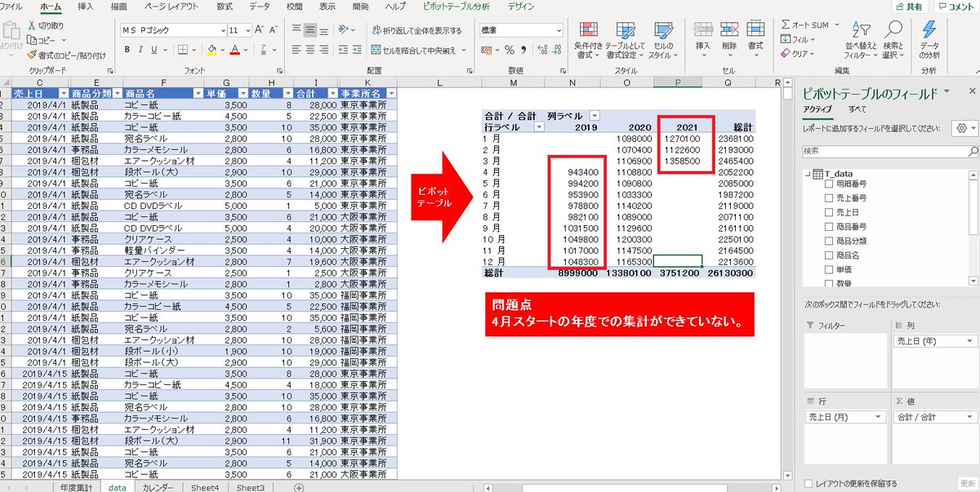Open the fill color yellow swatch button
980x492 pixels.
tap(212, 49)
